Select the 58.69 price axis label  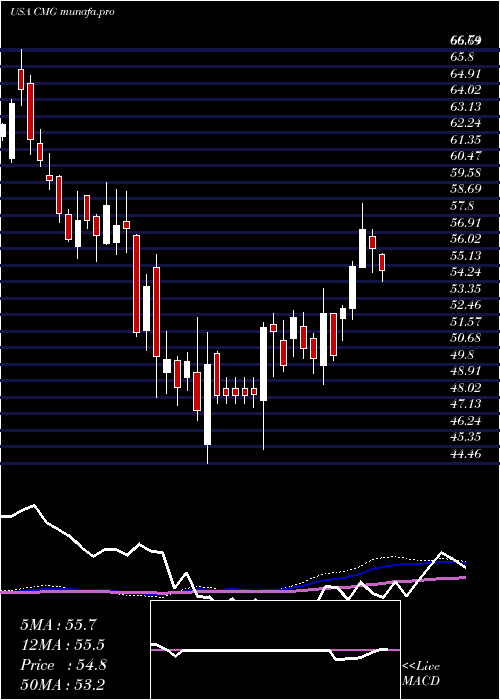click(x=466, y=189)
